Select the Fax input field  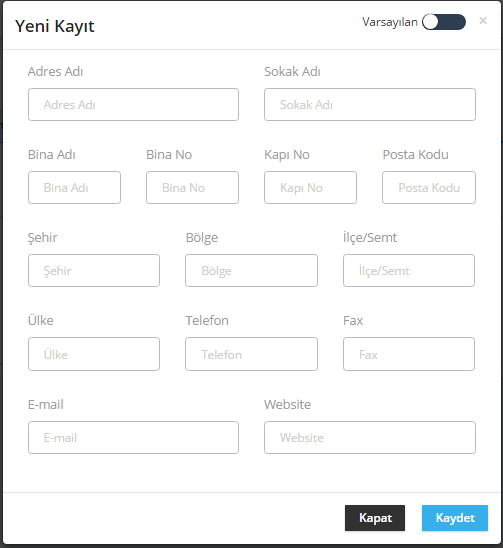[409, 354]
